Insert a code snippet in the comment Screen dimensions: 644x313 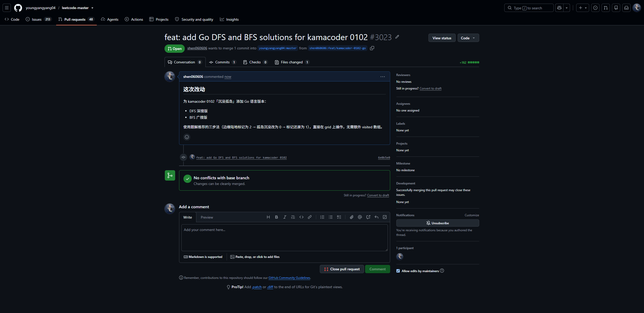pos(301,217)
